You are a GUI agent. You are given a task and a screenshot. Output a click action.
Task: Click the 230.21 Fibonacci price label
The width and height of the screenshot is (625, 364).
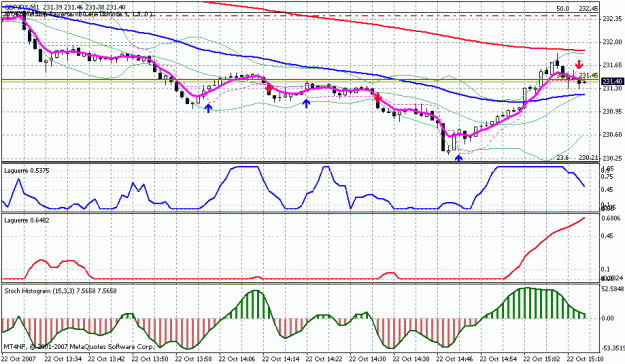(x=589, y=158)
